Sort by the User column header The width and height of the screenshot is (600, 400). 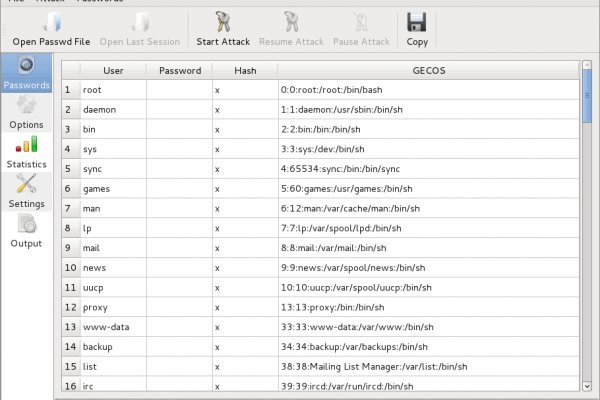tap(113, 71)
